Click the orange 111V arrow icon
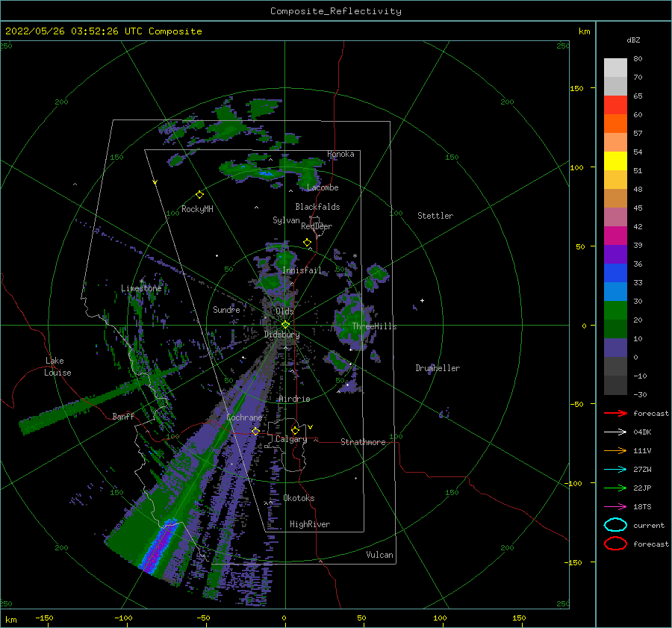 tap(615, 450)
